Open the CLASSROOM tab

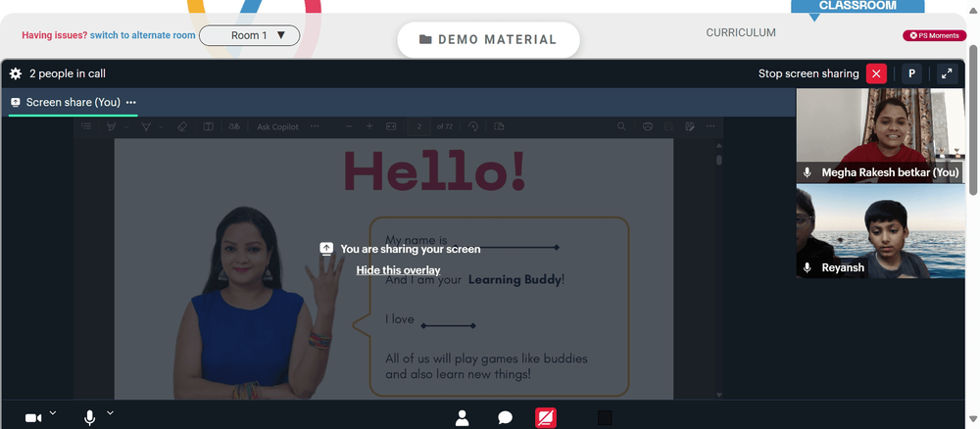pos(857,6)
